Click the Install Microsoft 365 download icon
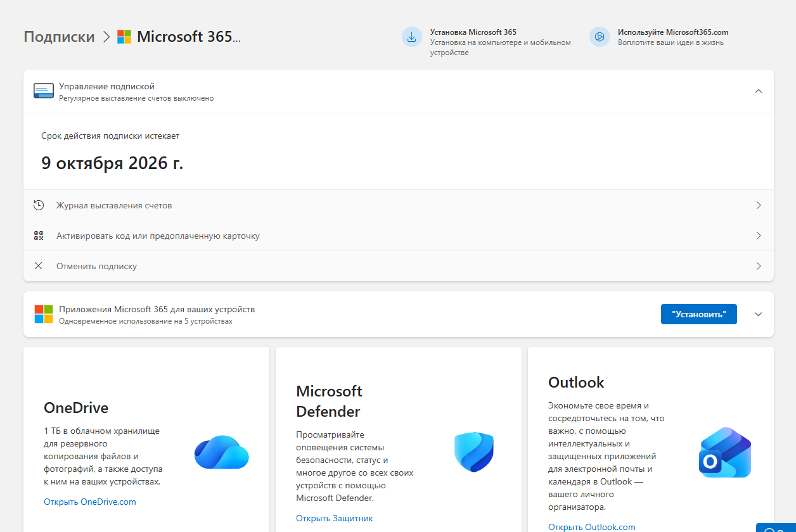796x532 pixels. 412,37
